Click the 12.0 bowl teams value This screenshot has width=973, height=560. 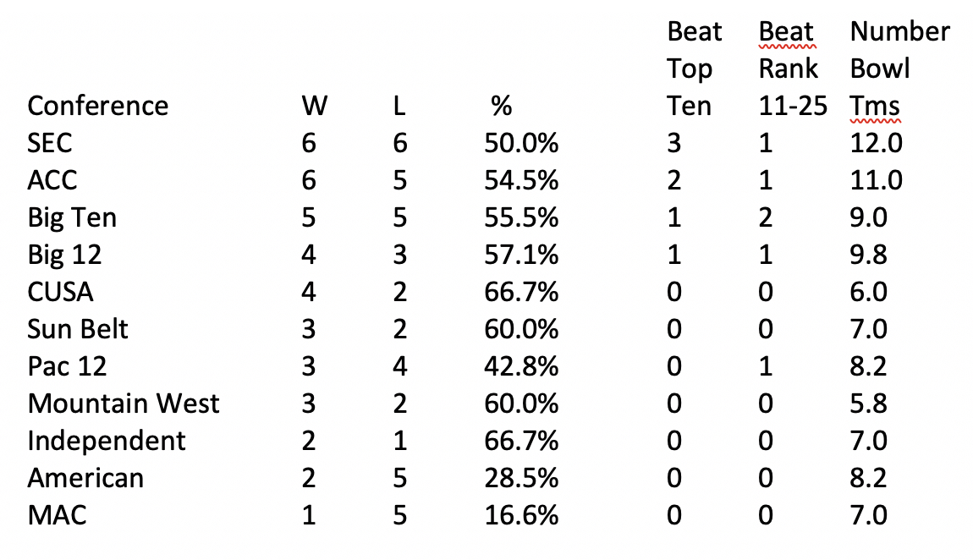[x=876, y=143]
